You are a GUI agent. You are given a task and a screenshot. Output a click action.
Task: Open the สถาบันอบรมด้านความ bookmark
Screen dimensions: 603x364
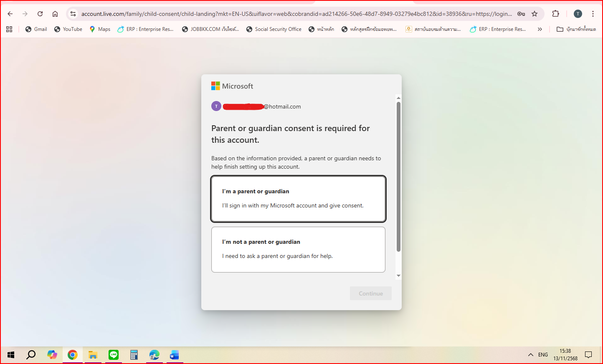tap(433, 29)
